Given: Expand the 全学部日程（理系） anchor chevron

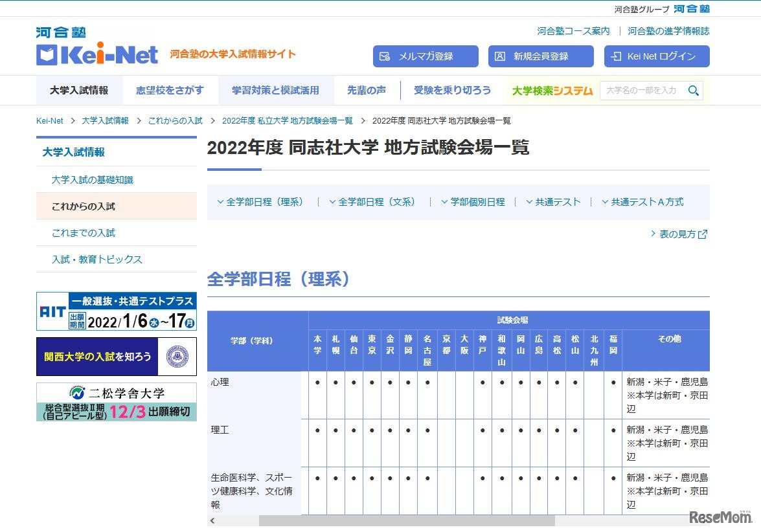Looking at the screenshot, I should [x=220, y=201].
